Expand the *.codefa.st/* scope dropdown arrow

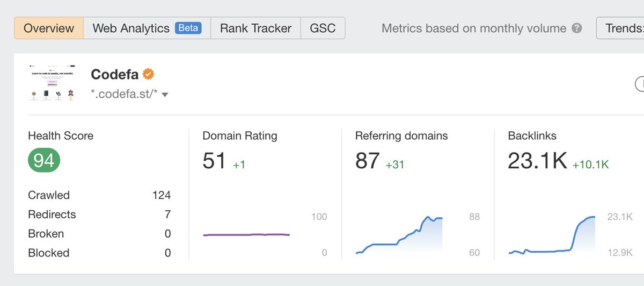165,95
